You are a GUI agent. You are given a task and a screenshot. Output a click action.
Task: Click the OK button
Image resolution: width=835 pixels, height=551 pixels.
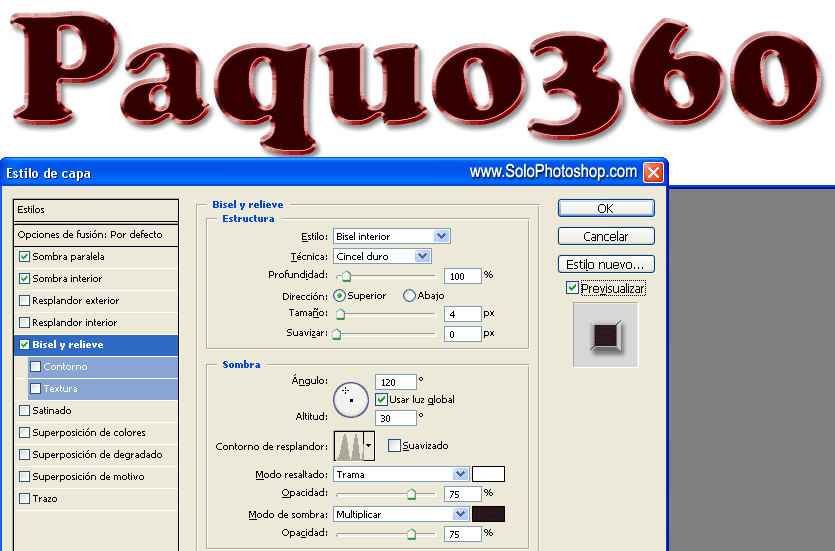pyautogui.click(x=606, y=208)
